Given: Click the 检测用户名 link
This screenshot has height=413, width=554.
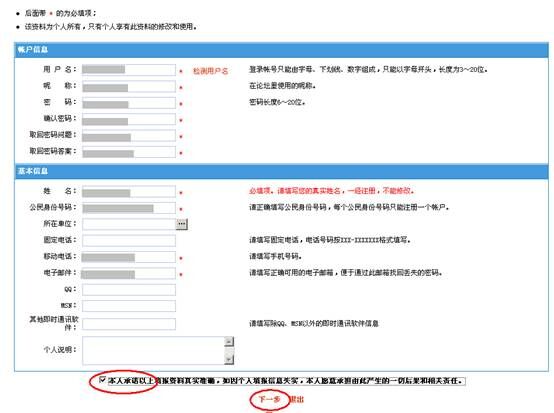Looking at the screenshot, I should 210,71.
